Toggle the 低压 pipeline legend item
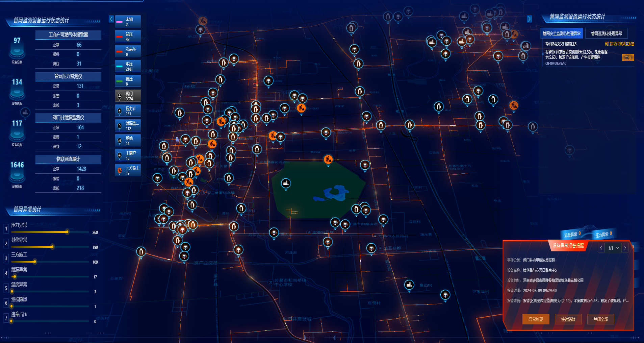This screenshot has width=644, height=343. pyautogui.click(x=128, y=81)
